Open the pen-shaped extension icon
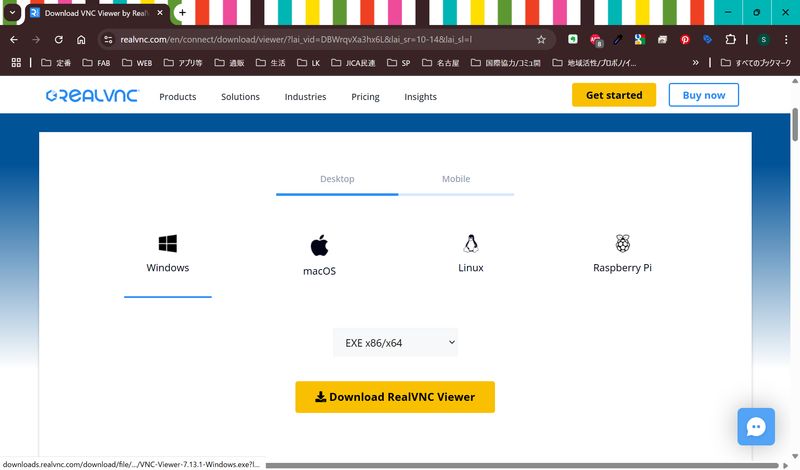The height and width of the screenshot is (470, 800). 618,39
